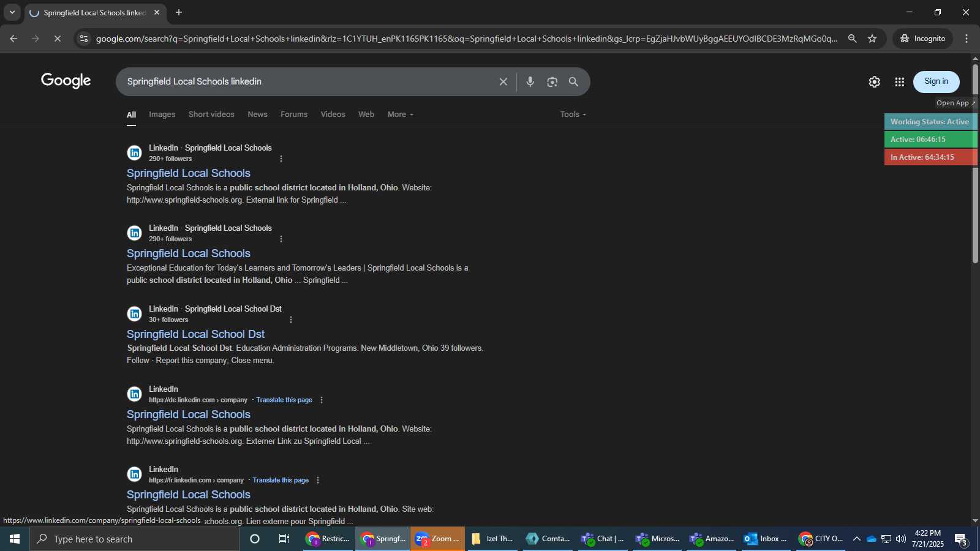
Task: Click the Incognito profile button
Action: tap(922, 39)
